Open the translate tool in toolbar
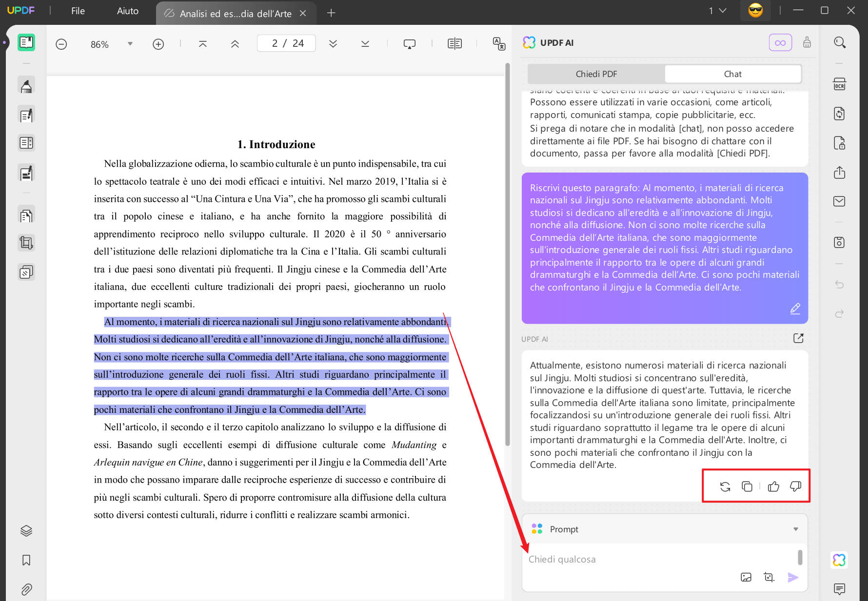 (x=499, y=44)
